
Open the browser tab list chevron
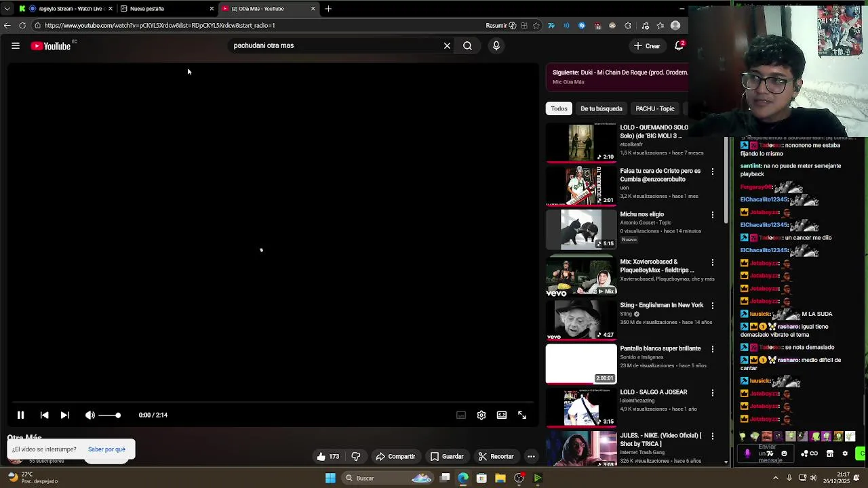(7, 9)
